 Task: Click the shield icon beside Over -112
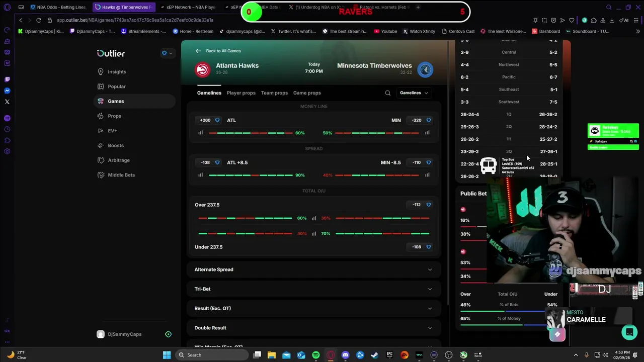pyautogui.click(x=429, y=205)
